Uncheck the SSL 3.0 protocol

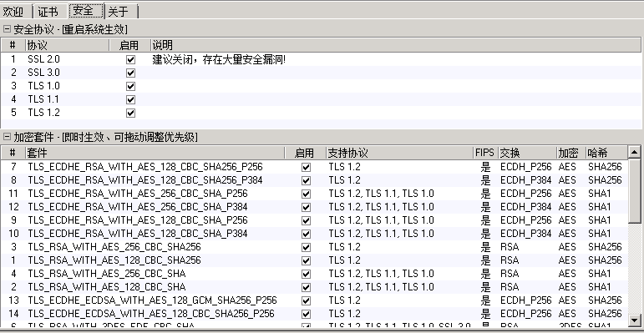coord(130,73)
